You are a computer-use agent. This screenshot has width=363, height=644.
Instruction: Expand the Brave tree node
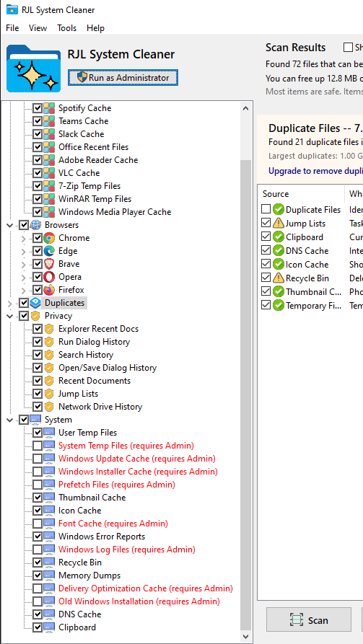(x=23, y=264)
